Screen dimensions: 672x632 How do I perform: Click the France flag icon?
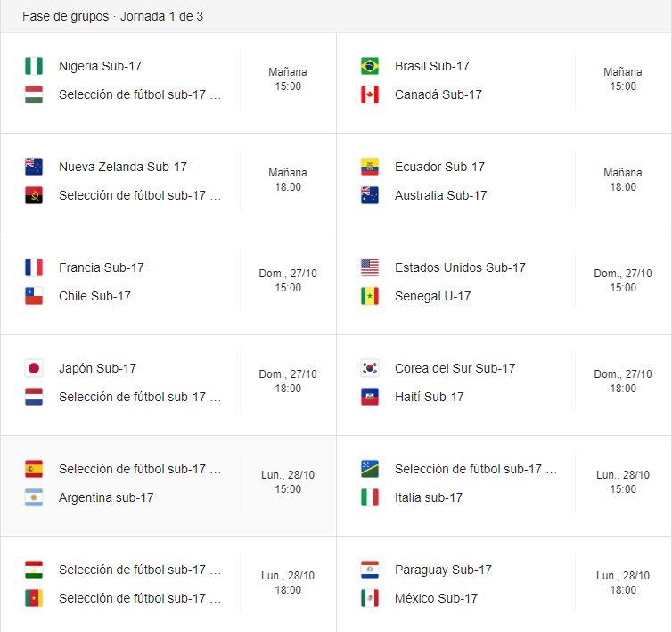point(34,267)
